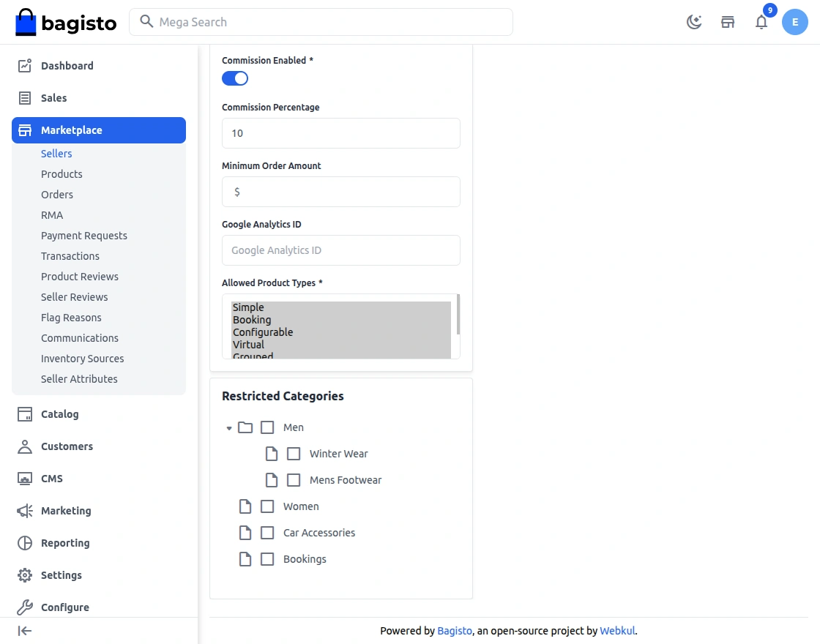Focus the Commission Percentage field
The width and height of the screenshot is (820, 644).
pyautogui.click(x=341, y=133)
